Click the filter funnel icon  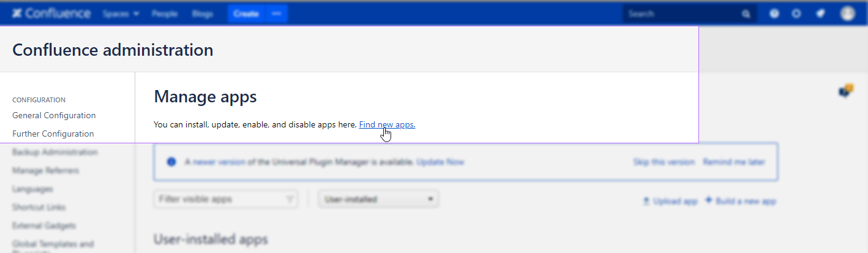[290, 199]
